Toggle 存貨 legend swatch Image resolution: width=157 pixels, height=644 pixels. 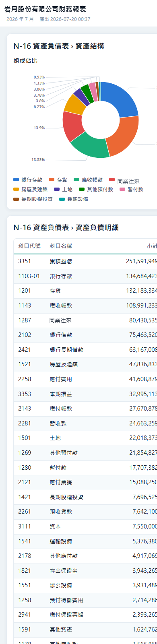pos(51,180)
